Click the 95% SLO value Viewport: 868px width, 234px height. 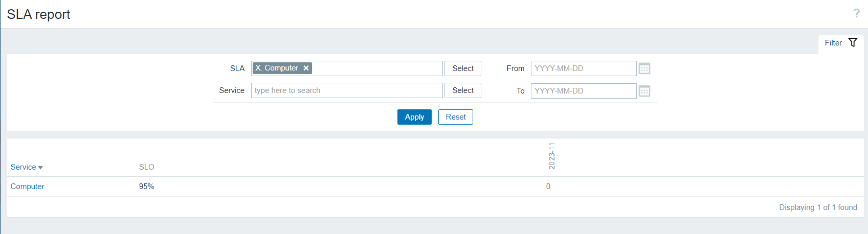[146, 186]
